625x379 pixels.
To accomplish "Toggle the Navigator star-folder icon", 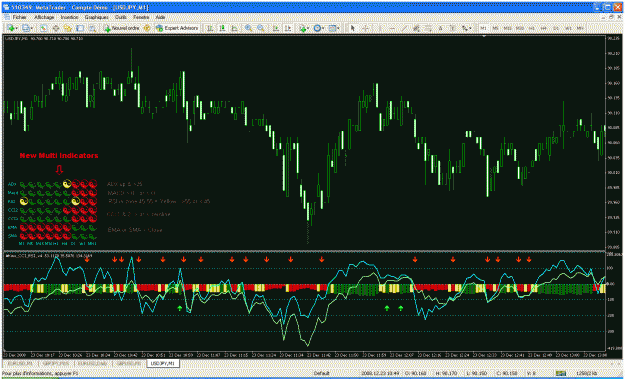I will 68,28.
